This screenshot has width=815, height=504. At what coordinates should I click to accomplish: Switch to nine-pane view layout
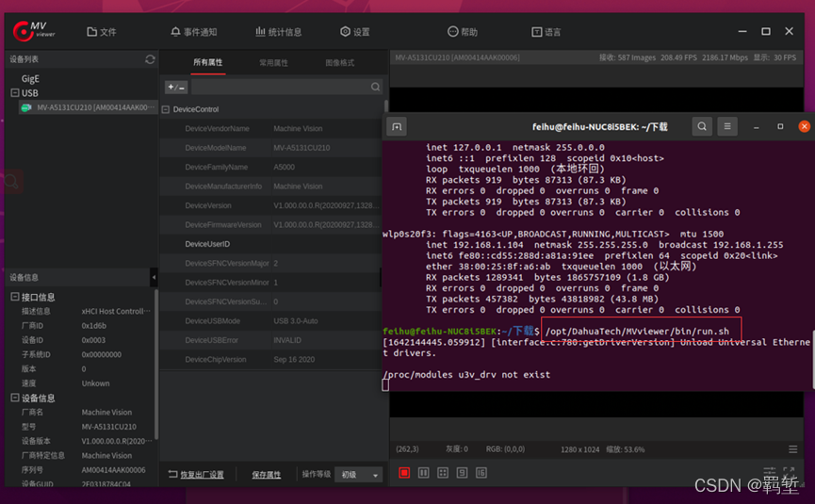pos(462,472)
